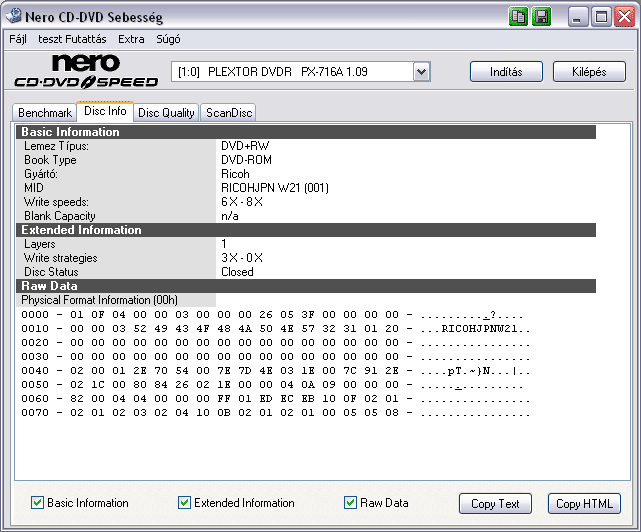Click the hex data row 0070

(x=276, y=413)
